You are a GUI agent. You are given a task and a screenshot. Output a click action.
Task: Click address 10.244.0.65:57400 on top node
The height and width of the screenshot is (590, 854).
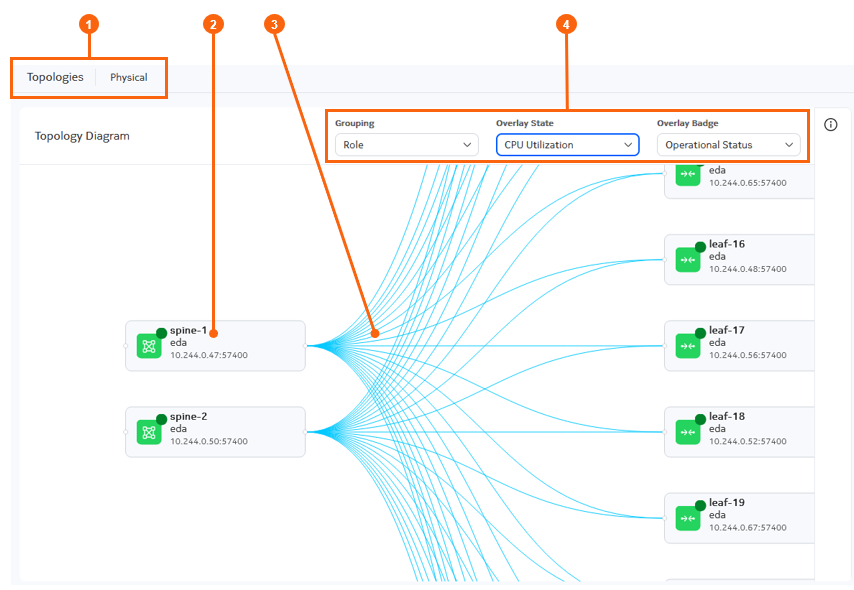(748, 183)
